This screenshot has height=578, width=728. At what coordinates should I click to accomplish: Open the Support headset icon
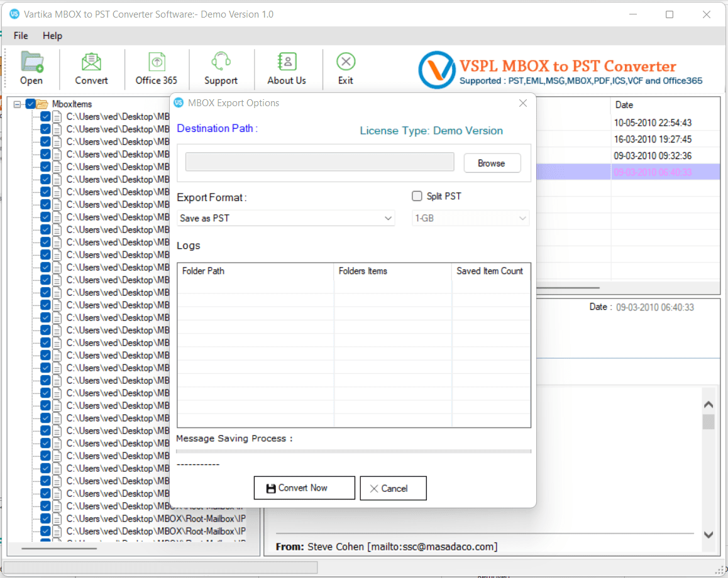tap(221, 62)
